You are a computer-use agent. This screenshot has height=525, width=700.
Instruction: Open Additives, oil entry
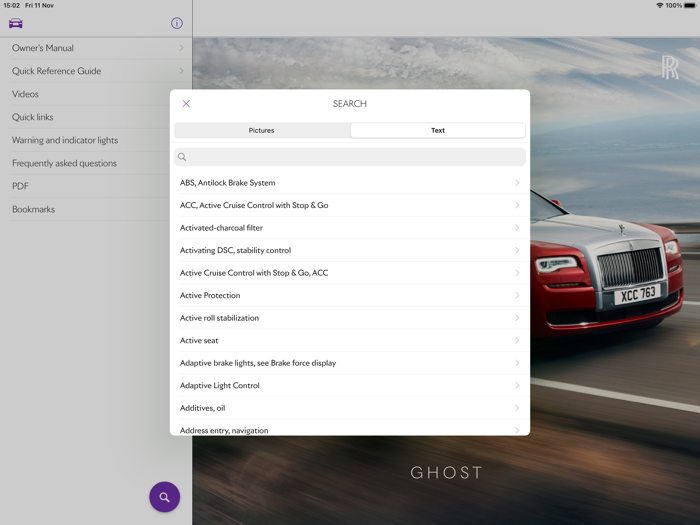[350, 408]
